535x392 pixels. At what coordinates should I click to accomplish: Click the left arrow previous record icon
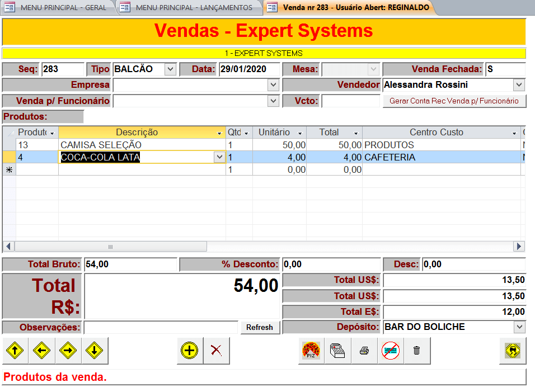click(42, 351)
